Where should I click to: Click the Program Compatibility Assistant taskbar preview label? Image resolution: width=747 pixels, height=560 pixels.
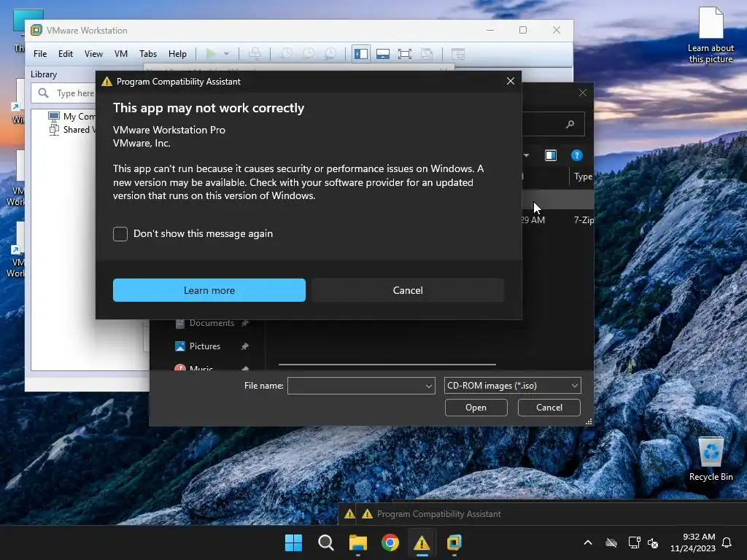[x=438, y=514]
